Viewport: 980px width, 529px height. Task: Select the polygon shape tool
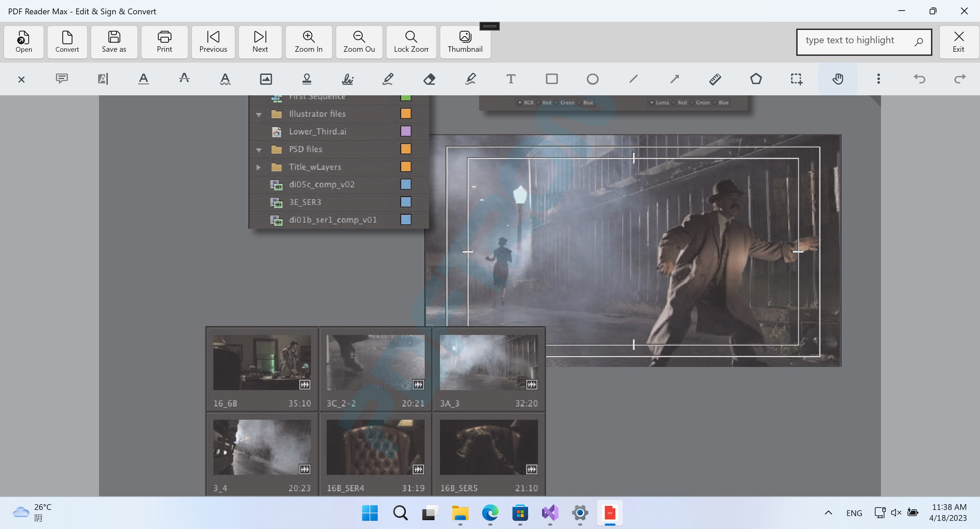point(756,79)
